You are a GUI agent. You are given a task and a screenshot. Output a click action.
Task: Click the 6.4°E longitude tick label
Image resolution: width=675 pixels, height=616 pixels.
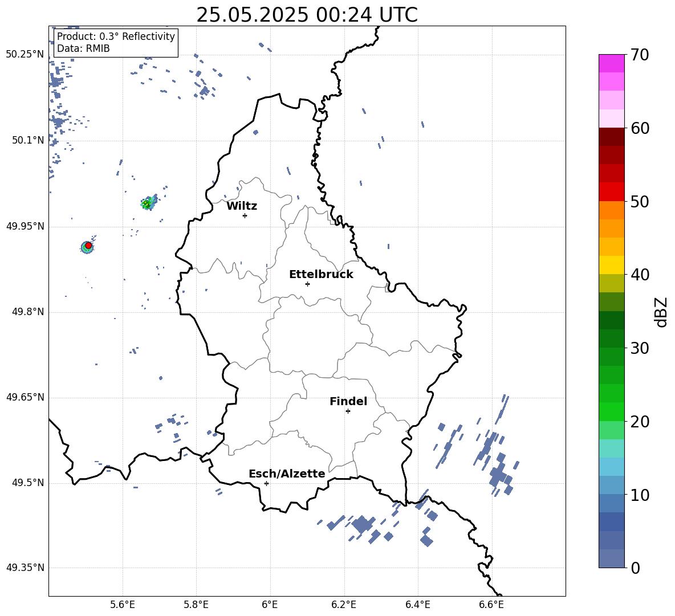(417, 605)
